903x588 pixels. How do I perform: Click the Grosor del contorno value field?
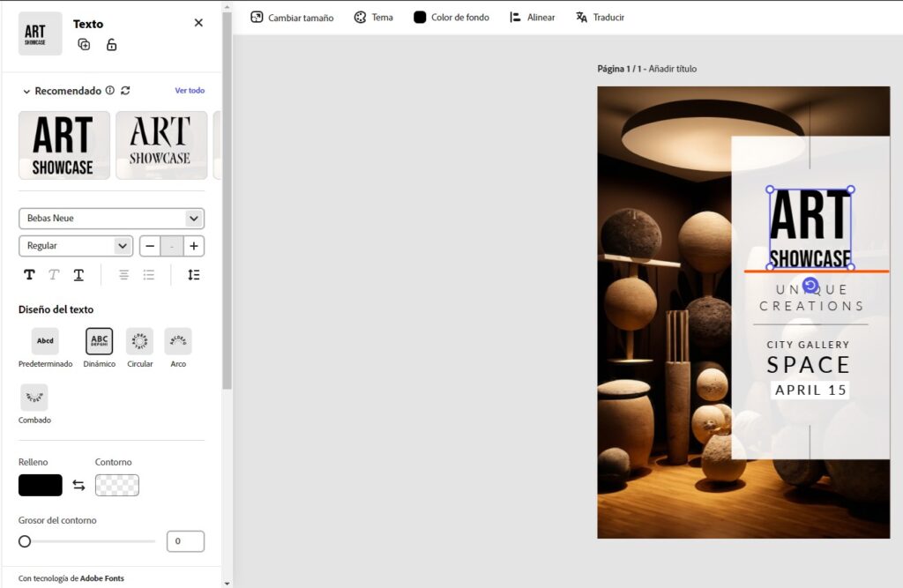point(185,541)
